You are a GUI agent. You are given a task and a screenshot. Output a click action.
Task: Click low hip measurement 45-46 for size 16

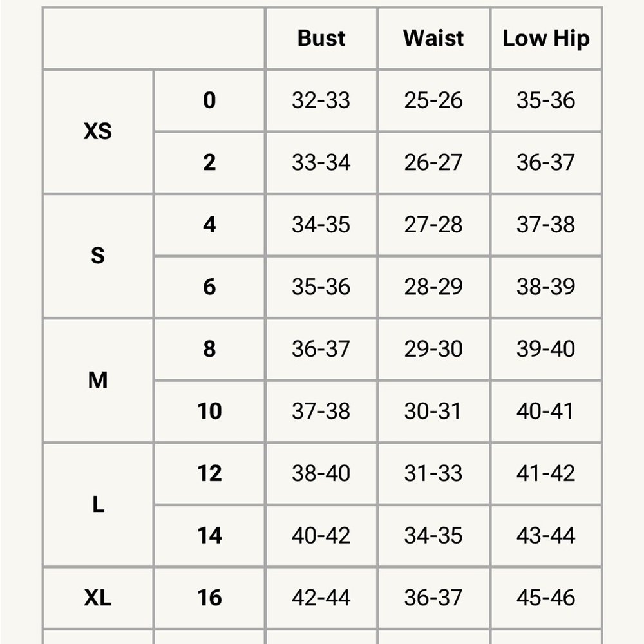point(545,598)
